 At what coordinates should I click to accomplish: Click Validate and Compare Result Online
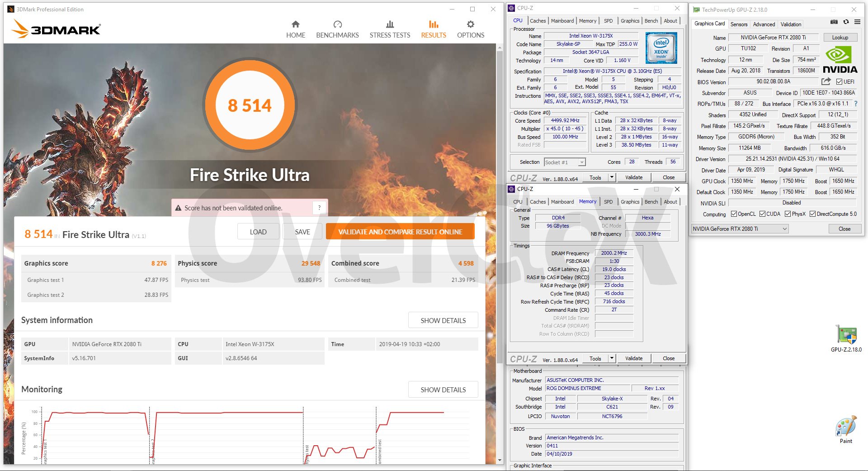(400, 232)
